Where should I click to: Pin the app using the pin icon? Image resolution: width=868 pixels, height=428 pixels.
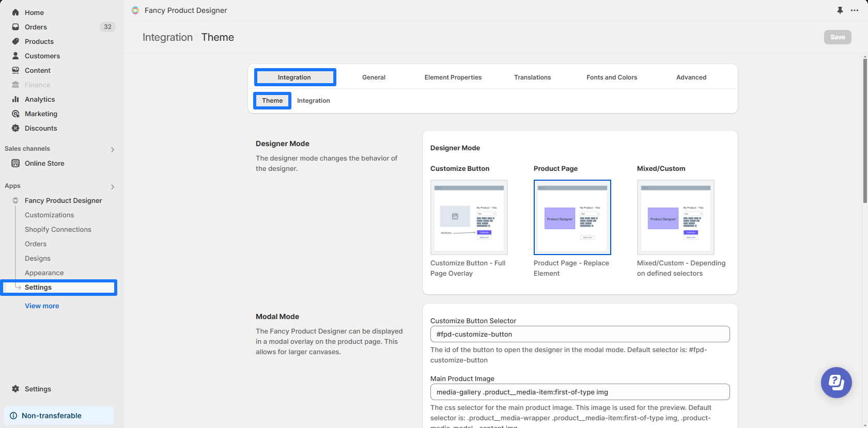click(x=840, y=10)
